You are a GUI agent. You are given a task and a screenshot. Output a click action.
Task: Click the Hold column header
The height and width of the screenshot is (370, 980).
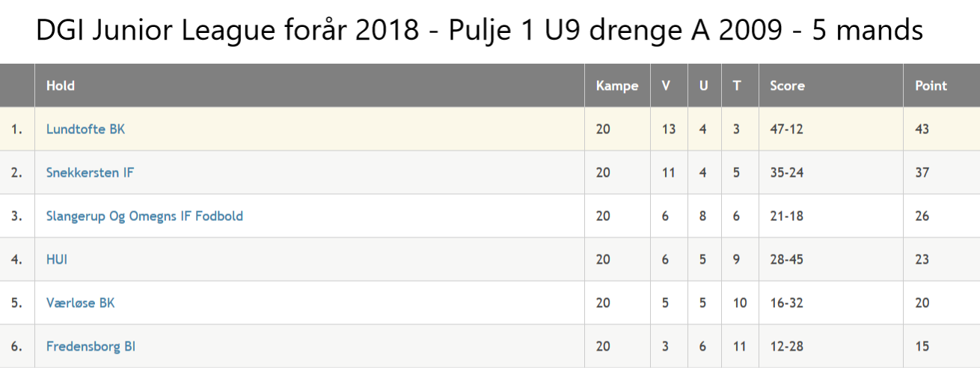point(61,85)
